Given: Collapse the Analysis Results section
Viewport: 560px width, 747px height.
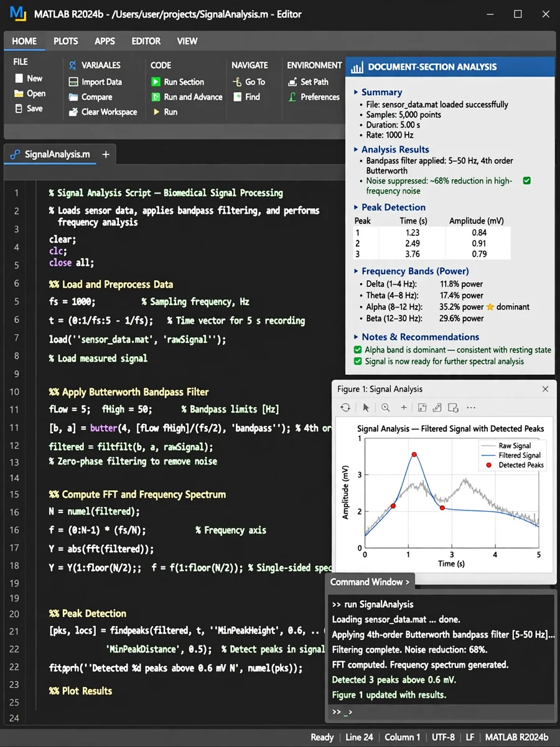Looking at the screenshot, I should (x=356, y=149).
